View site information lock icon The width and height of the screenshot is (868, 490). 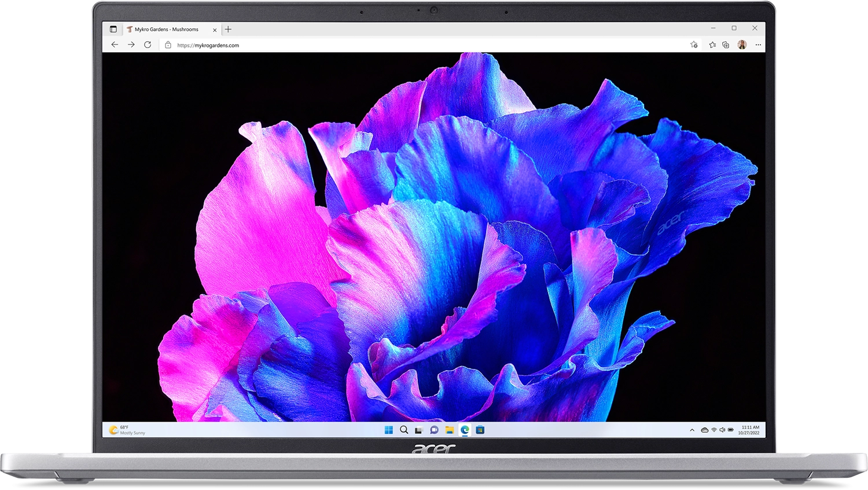(168, 45)
